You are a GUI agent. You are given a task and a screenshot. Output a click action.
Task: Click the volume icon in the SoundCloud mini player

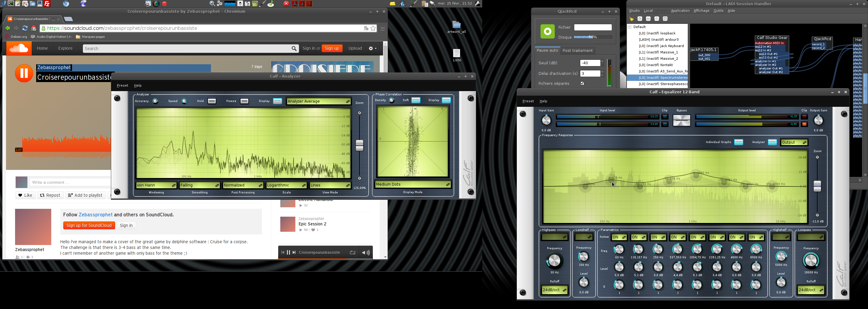[x=366, y=252]
